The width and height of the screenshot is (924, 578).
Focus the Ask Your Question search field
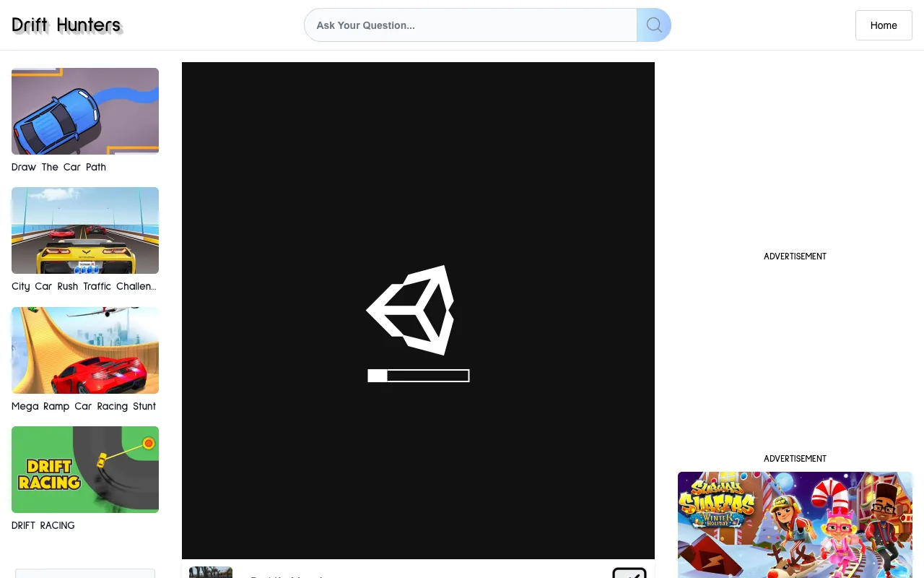point(469,25)
